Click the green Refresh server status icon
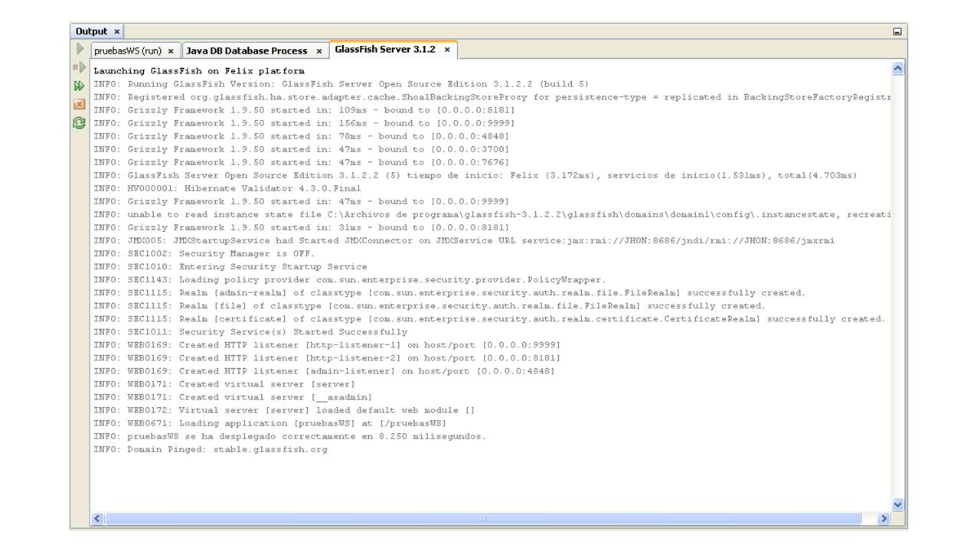 [80, 122]
